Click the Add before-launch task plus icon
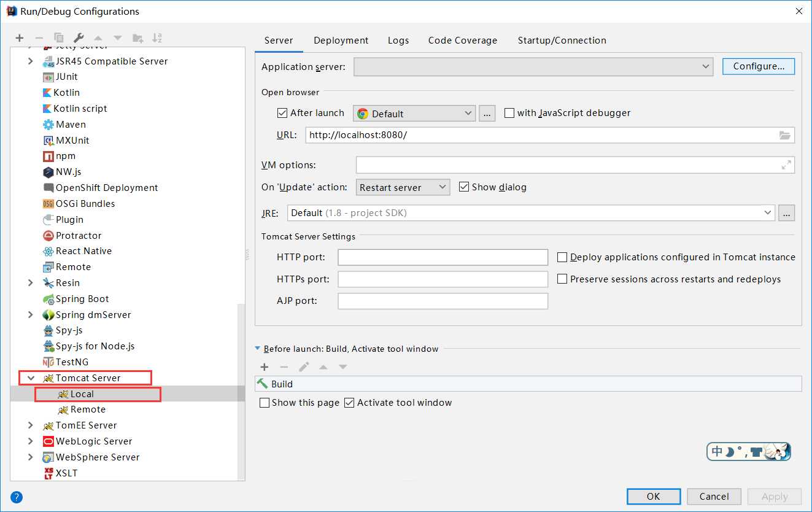 coord(265,367)
